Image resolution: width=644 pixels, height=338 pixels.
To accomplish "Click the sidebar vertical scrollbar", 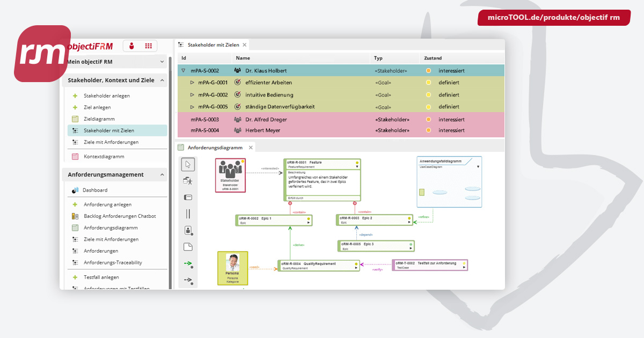I will tap(171, 172).
